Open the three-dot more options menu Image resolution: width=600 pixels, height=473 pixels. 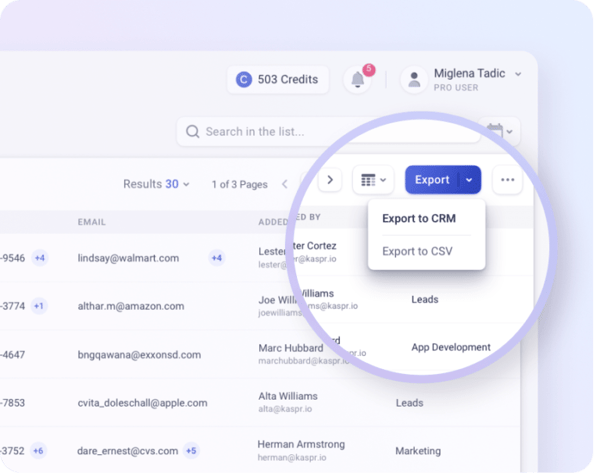click(x=507, y=179)
